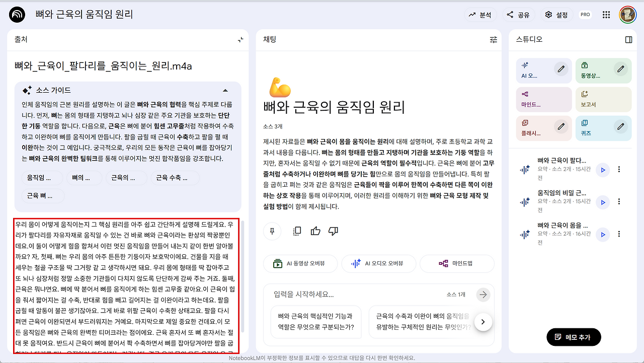Image resolution: width=644 pixels, height=363 pixels.
Task: Select the 근육 수축 topic chip
Action: click(175, 178)
